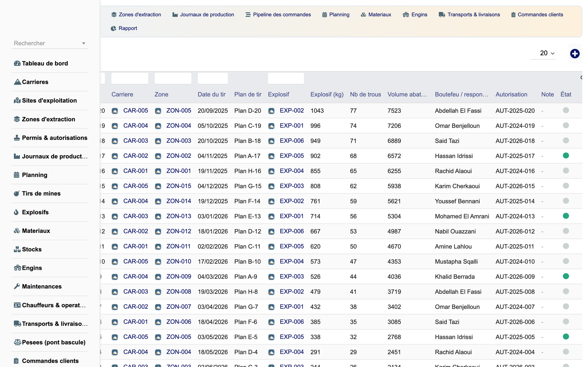Image resolution: width=588 pixels, height=367 pixels.
Task: Click the Engins tractor icon in sidebar
Action: [17, 268]
